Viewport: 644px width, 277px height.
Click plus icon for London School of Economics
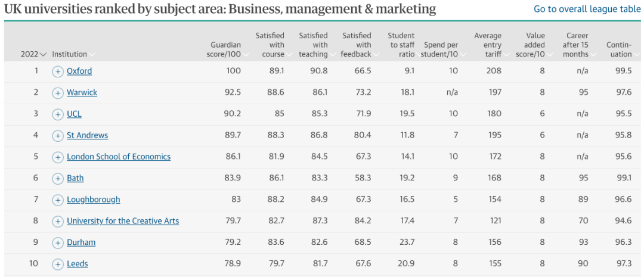(58, 157)
